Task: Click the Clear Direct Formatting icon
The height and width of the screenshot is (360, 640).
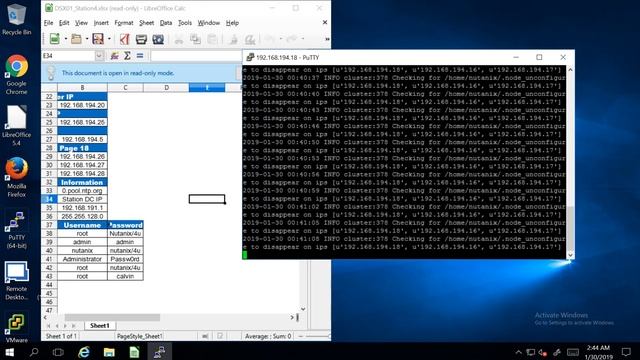Action: tap(250, 39)
